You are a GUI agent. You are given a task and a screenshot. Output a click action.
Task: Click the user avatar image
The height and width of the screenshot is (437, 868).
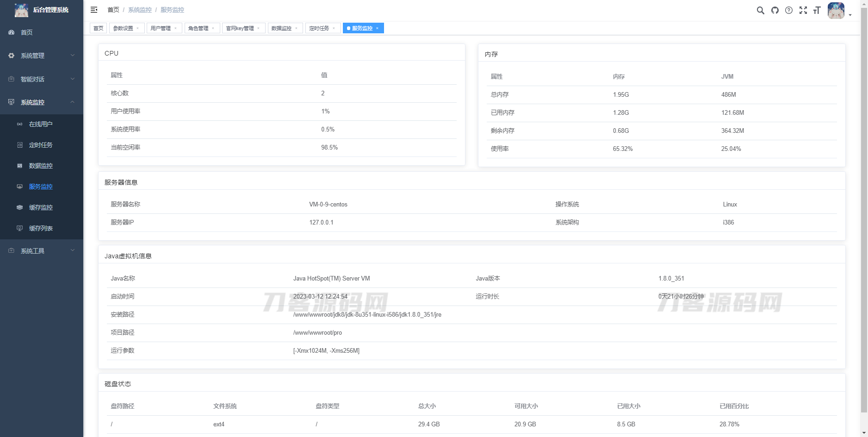point(836,10)
